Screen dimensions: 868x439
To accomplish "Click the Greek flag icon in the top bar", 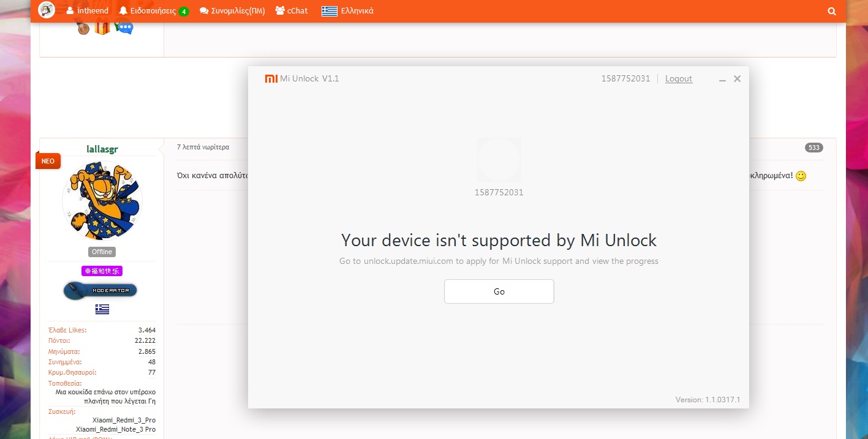I will [330, 10].
